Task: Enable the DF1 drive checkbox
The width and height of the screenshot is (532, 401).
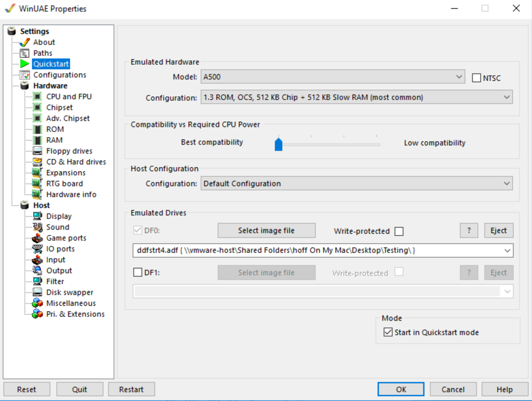Action: (x=138, y=273)
